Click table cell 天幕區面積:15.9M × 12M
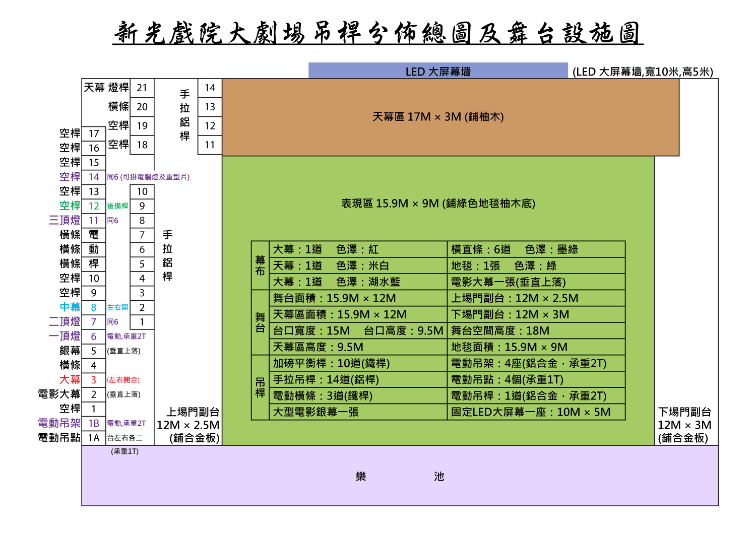Viewport: 756px width, 534px height. coord(358,314)
